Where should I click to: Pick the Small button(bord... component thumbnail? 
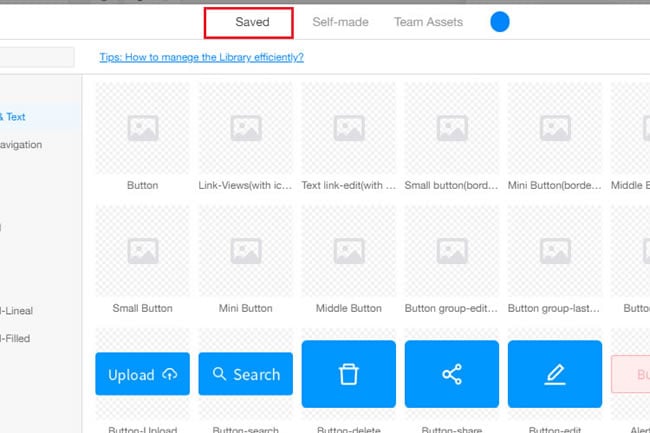click(452, 128)
